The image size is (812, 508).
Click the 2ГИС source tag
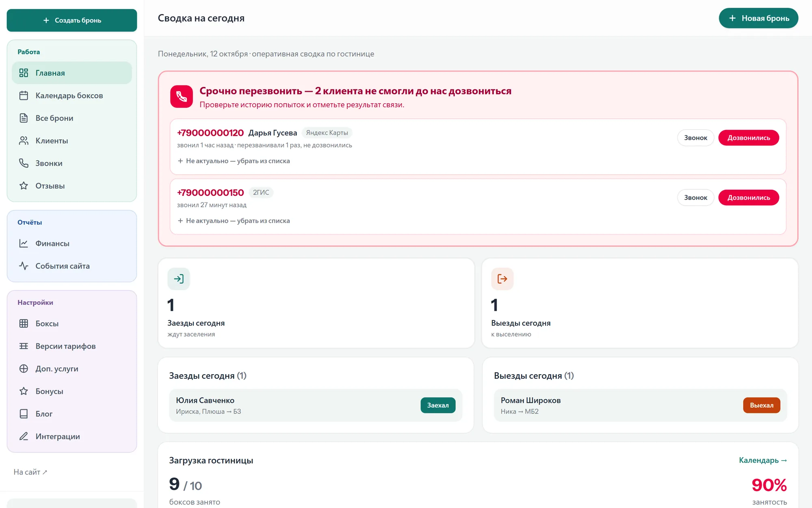(261, 193)
